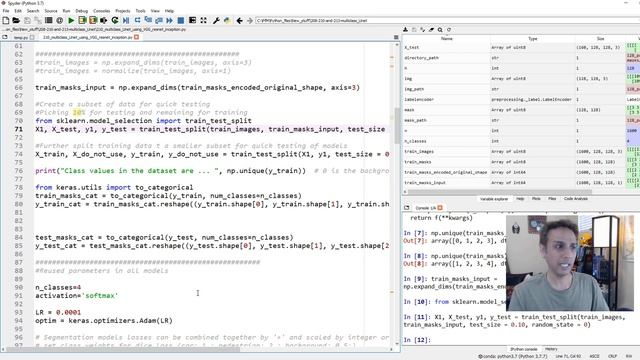Open the Source menu
Screen dimensions: 640x360
pos(51,11)
